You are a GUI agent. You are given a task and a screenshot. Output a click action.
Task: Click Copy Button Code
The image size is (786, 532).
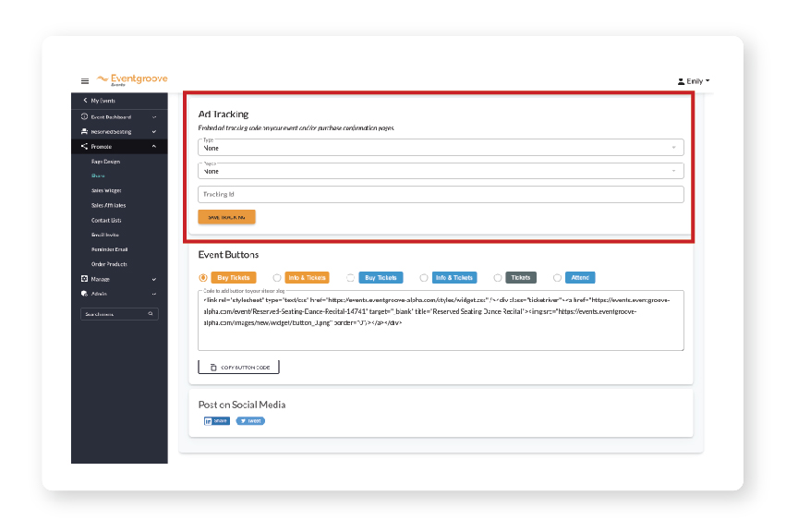(238, 367)
